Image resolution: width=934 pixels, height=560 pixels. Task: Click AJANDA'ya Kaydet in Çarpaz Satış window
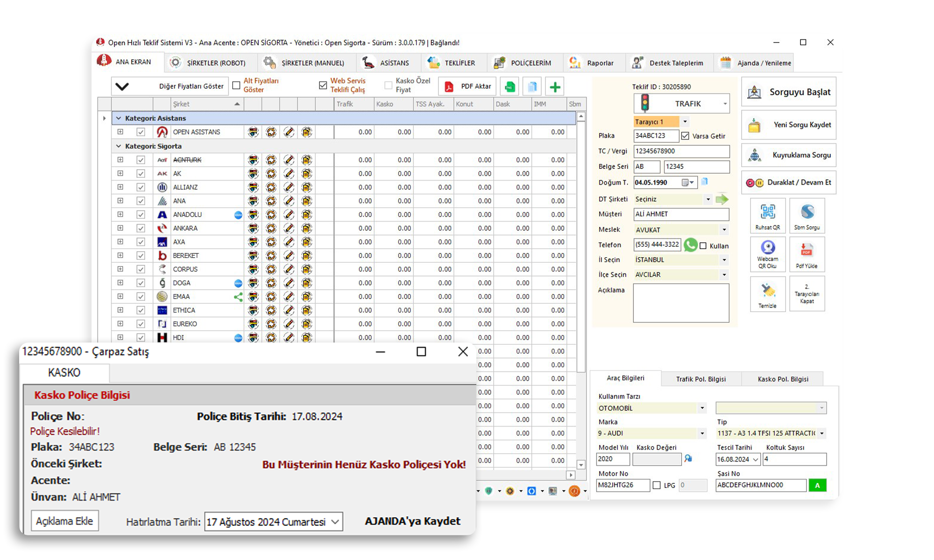click(412, 521)
